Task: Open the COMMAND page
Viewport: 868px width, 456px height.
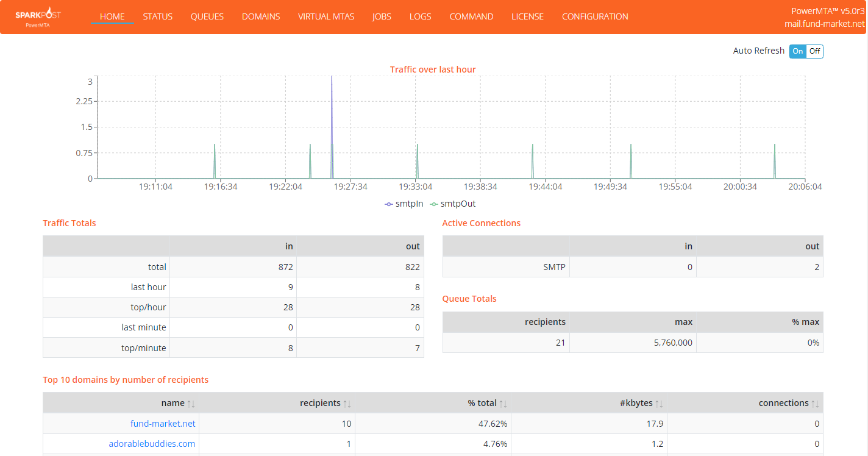Action: pyautogui.click(x=472, y=17)
